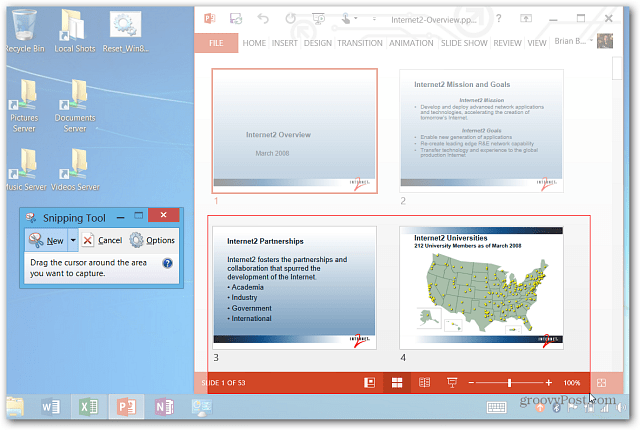Click the Undo arrow in PowerPoint
This screenshot has height=430, width=640.
(x=263, y=18)
